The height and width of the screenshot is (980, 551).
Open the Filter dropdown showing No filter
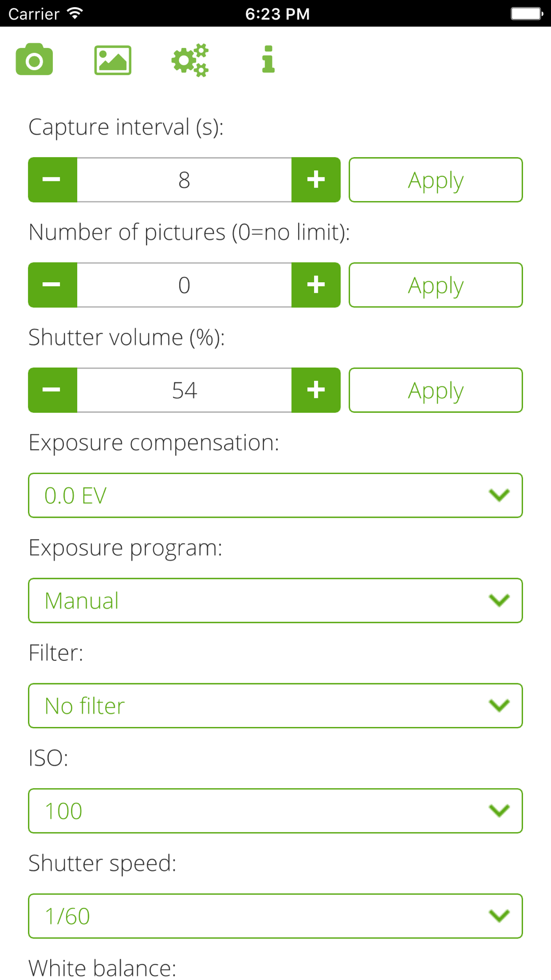[275, 706]
